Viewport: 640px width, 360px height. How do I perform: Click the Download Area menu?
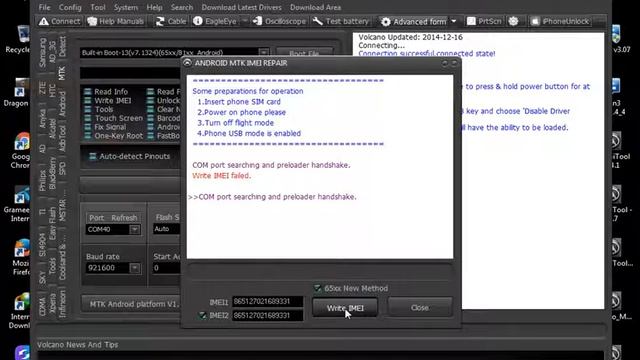point(315,7)
